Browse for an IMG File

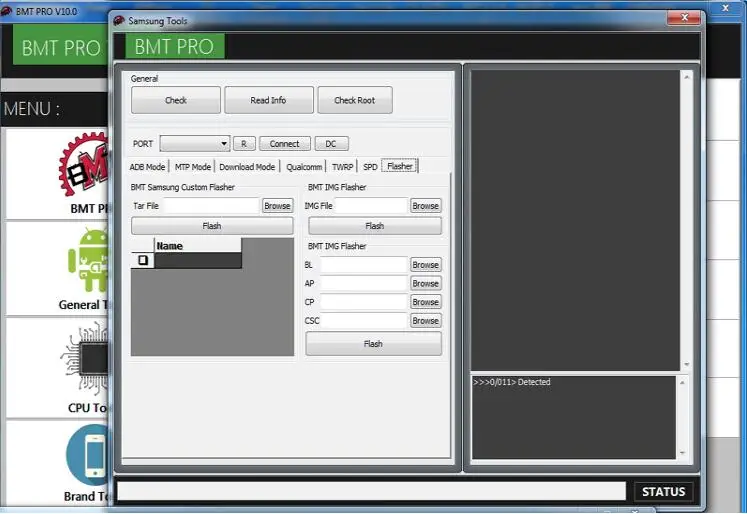click(425, 206)
